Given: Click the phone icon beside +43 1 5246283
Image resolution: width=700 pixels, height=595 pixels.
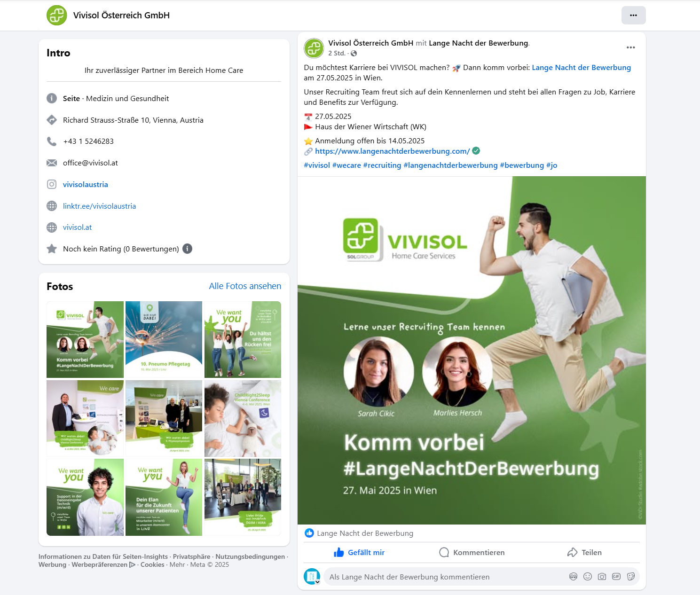Looking at the screenshot, I should point(52,141).
